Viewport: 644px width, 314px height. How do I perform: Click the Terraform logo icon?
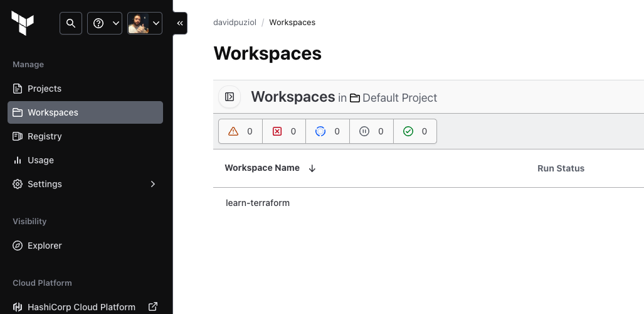23,23
